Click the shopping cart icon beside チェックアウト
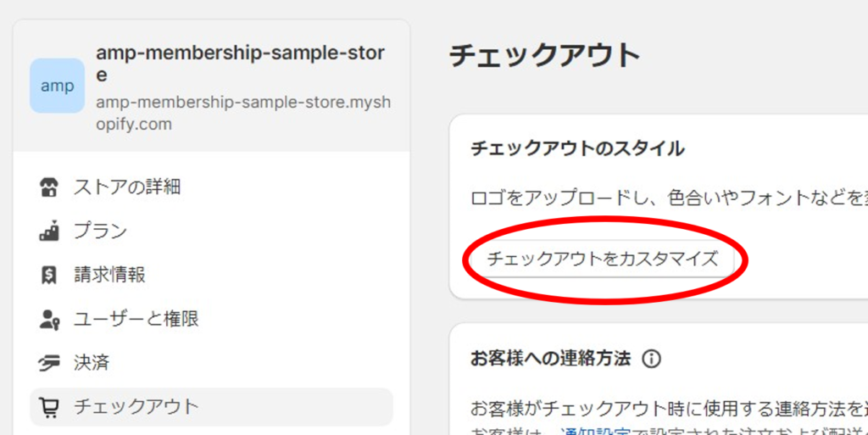The width and height of the screenshot is (868, 435). [x=49, y=408]
